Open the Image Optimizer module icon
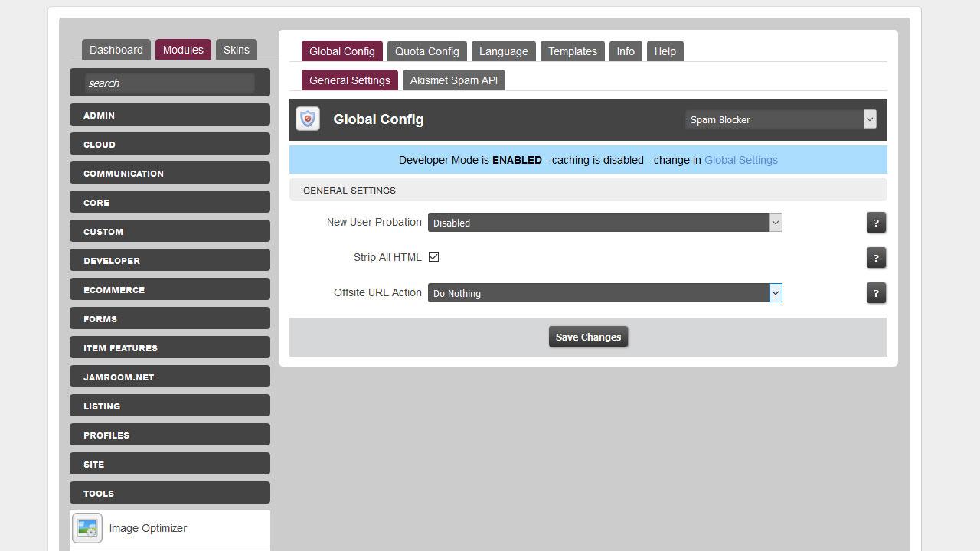The image size is (980, 551). coord(87,528)
